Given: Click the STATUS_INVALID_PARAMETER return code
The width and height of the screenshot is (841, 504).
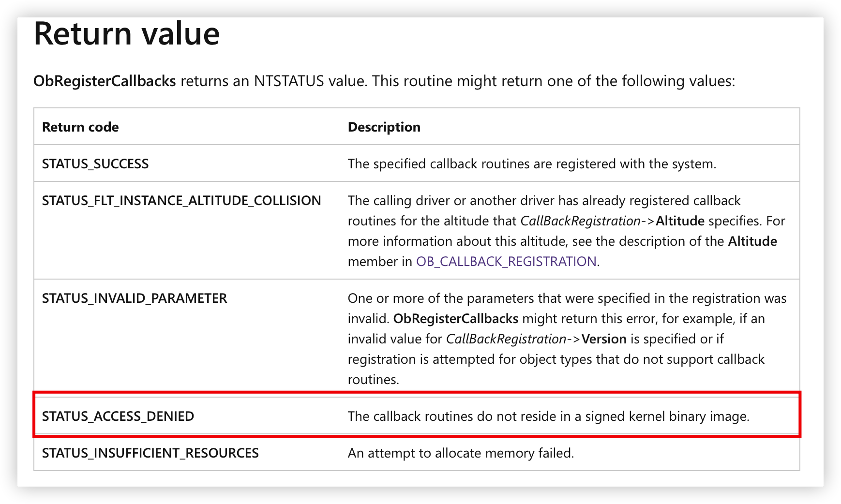Looking at the screenshot, I should [x=135, y=298].
